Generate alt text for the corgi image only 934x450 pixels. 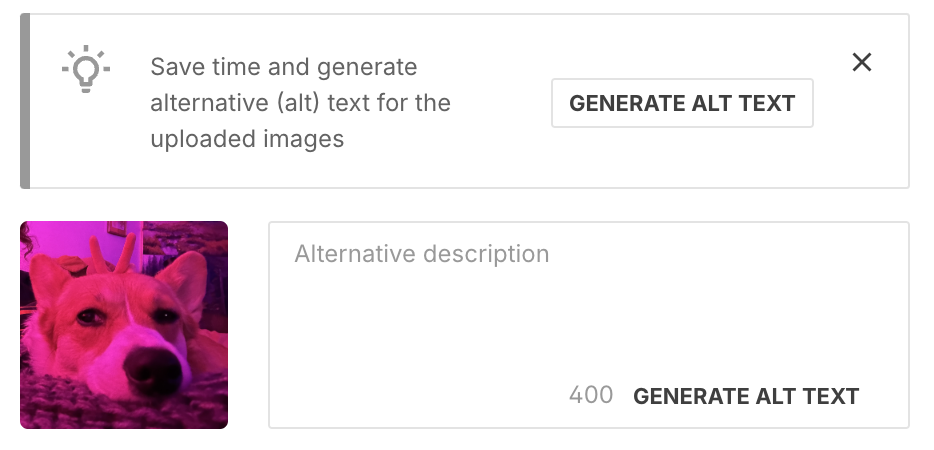[746, 396]
